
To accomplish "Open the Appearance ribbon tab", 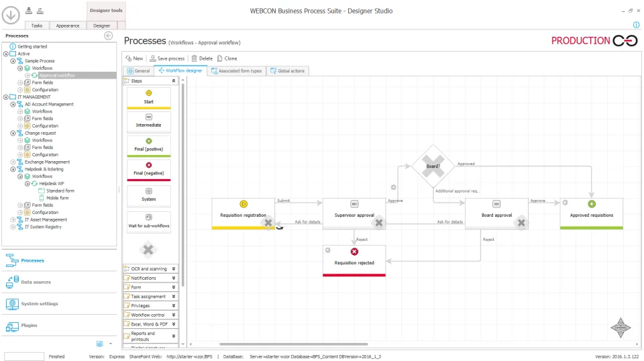I will click(x=68, y=25).
